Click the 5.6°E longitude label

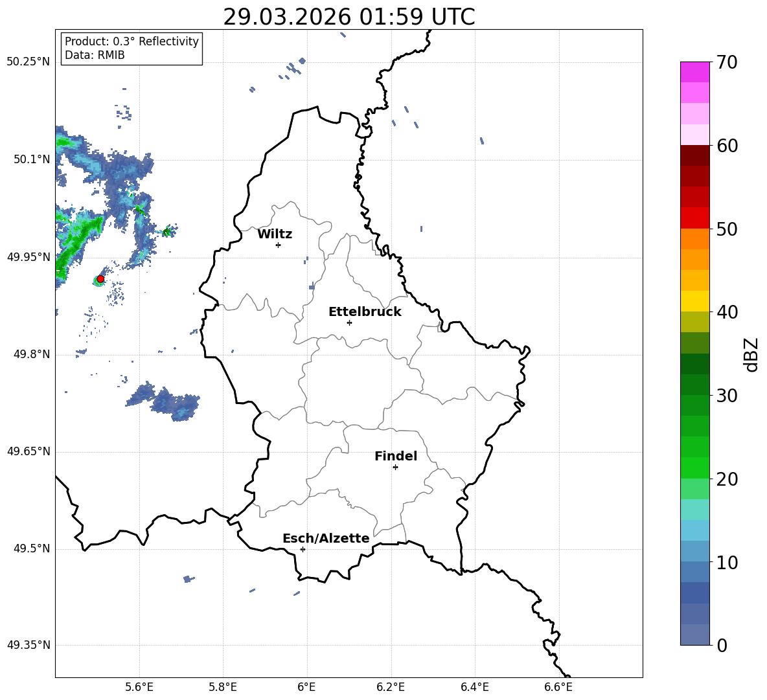coord(139,687)
